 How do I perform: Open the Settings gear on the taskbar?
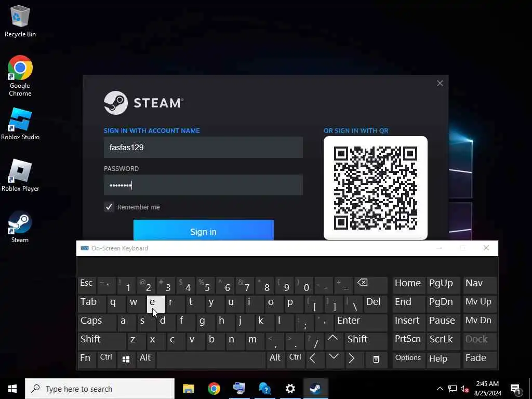click(x=290, y=389)
